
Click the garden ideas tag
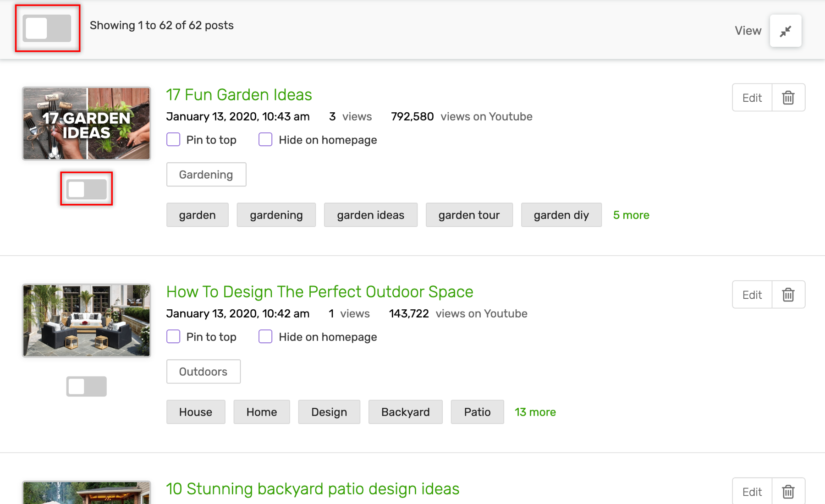coord(371,215)
